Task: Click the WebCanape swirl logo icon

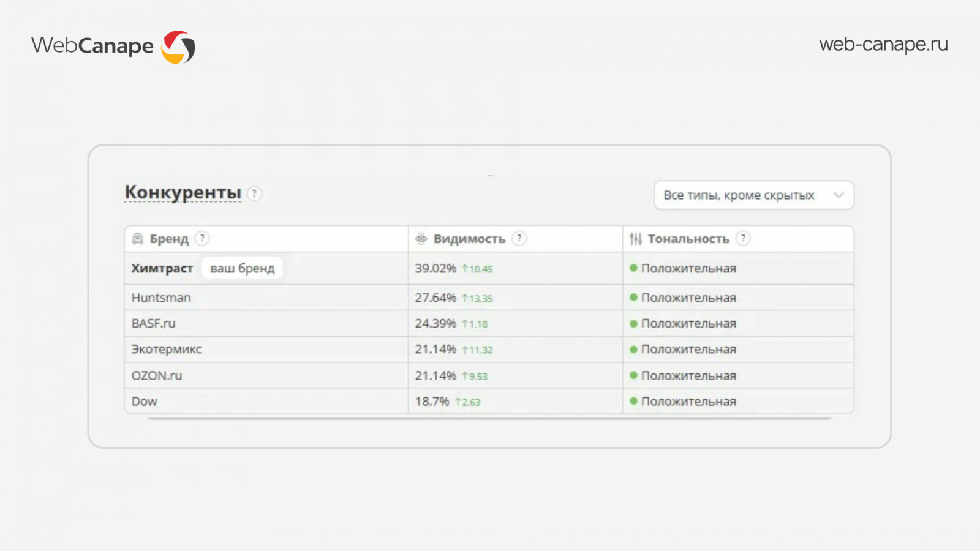Action: (178, 47)
